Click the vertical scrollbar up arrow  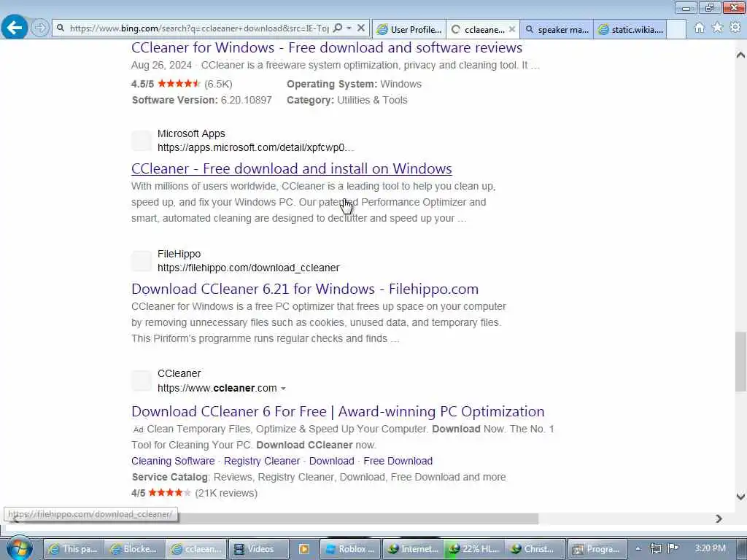pyautogui.click(x=740, y=55)
